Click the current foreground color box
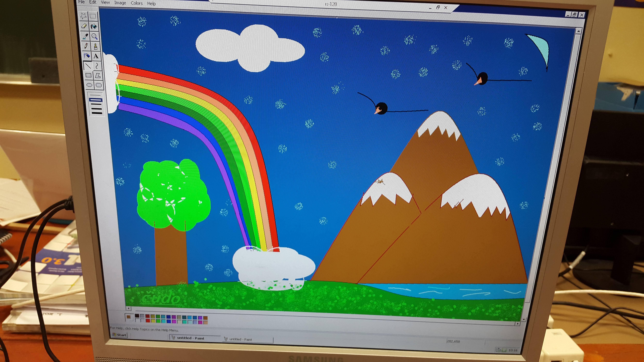Viewport: 644px width, 362px height. tap(129, 317)
